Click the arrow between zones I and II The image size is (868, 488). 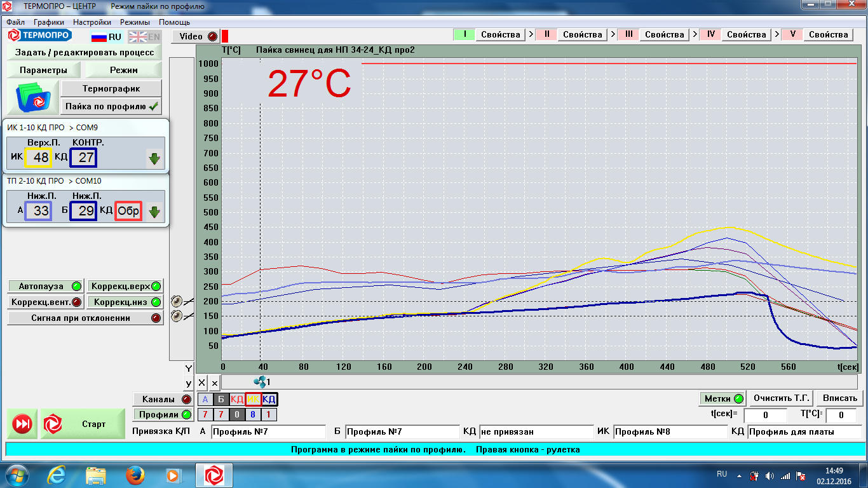coord(531,34)
